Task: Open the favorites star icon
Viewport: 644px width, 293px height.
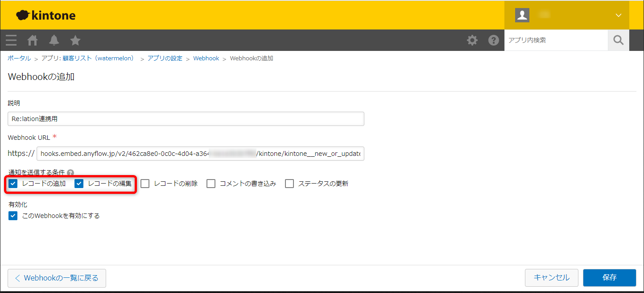Action: [x=75, y=40]
